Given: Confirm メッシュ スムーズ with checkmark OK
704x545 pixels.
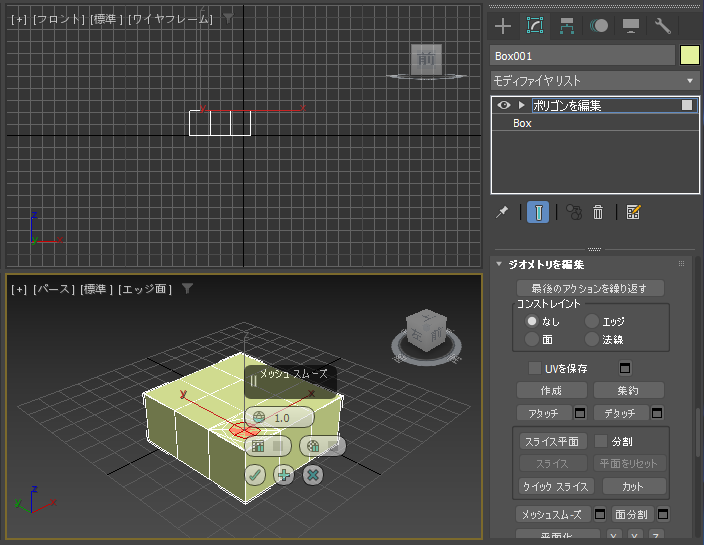Looking at the screenshot, I should (x=255, y=475).
